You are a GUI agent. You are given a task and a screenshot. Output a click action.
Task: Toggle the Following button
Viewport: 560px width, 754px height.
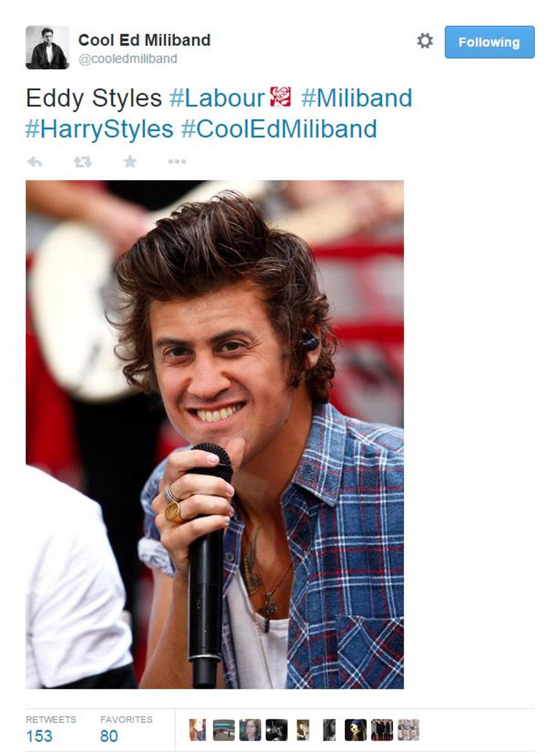pyautogui.click(x=490, y=42)
